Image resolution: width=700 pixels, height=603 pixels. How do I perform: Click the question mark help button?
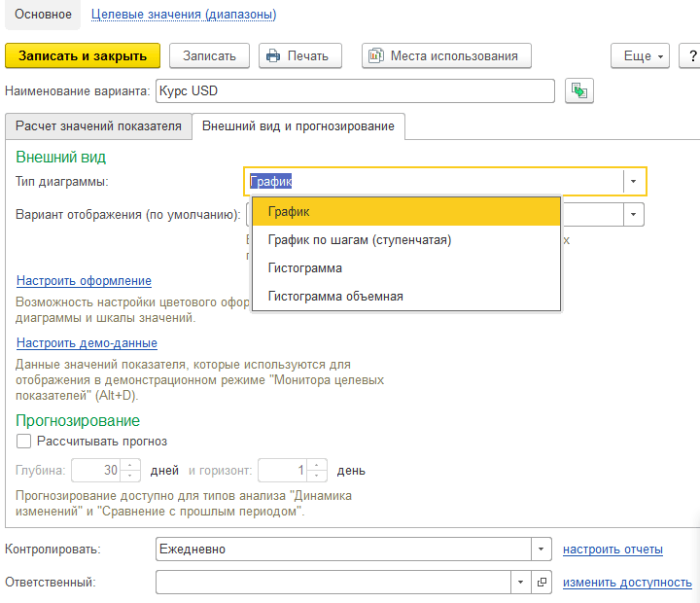click(691, 55)
